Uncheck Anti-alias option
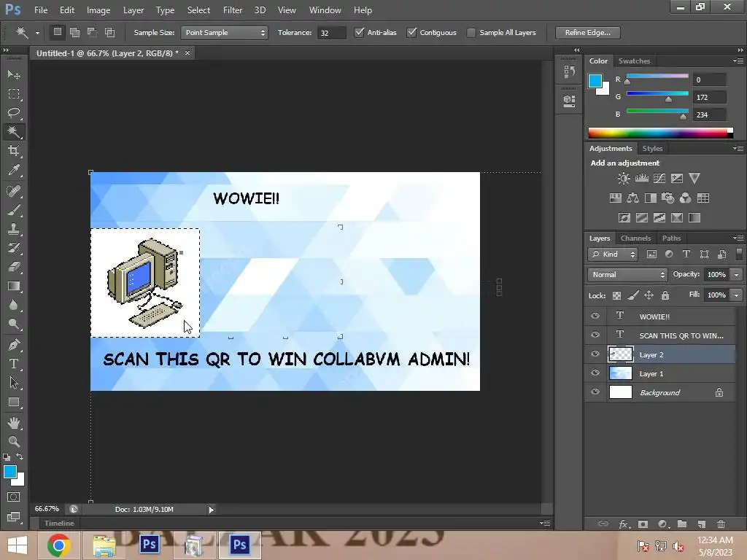Viewport: 747px width, 560px height. click(x=359, y=32)
